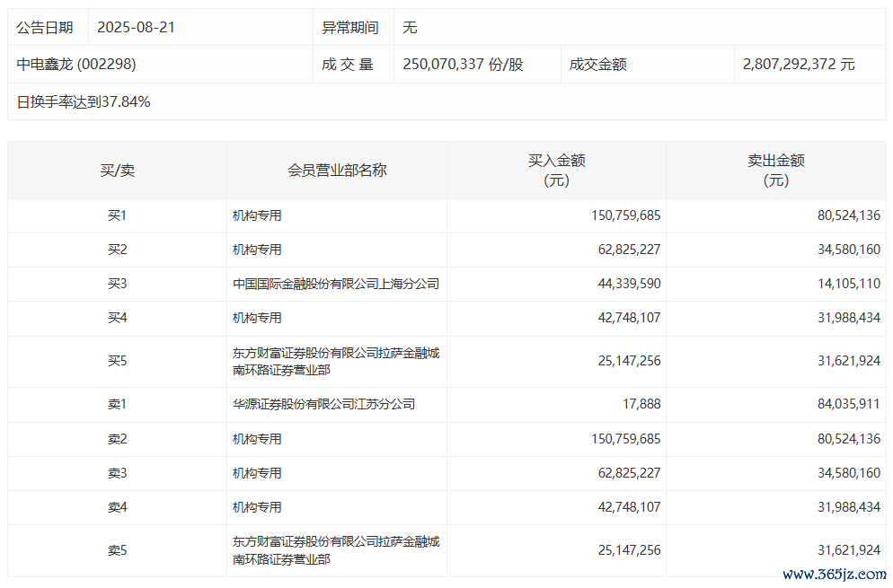Click the 卖出金额 (元) column header
Image resolution: width=893 pixels, height=588 pixels.
pos(775,171)
